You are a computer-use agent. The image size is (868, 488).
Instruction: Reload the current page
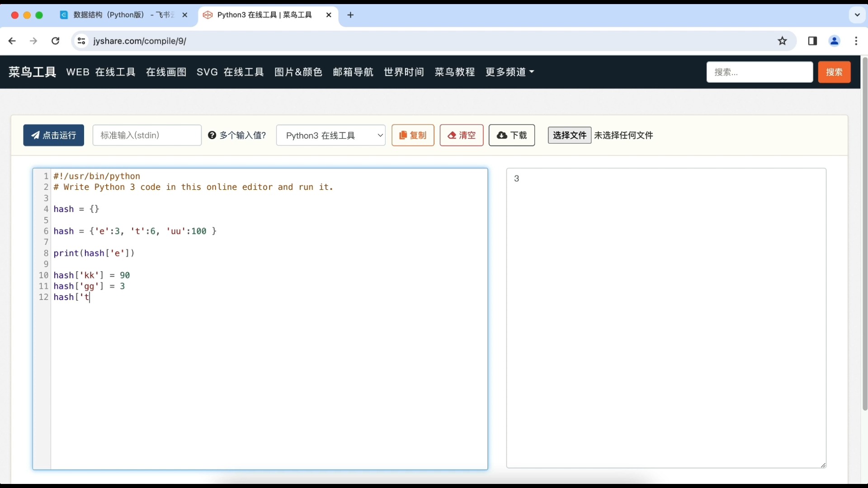point(55,41)
